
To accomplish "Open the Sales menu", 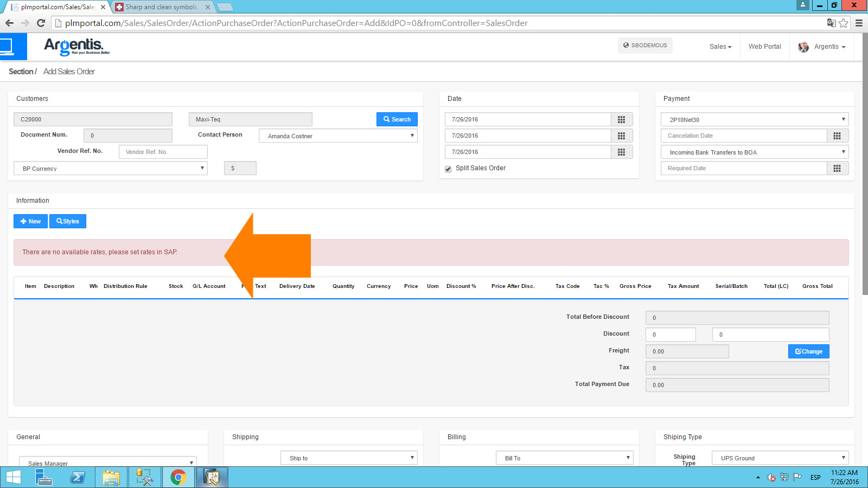I will tap(720, 47).
